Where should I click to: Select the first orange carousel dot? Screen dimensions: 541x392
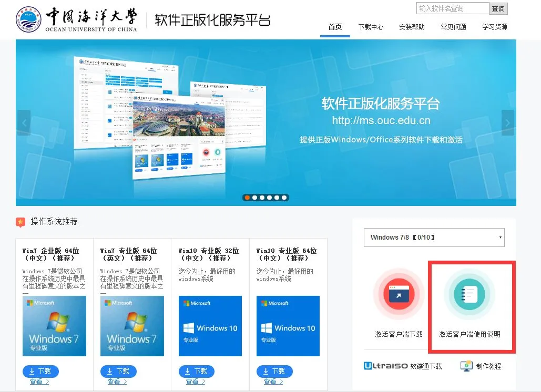click(247, 198)
